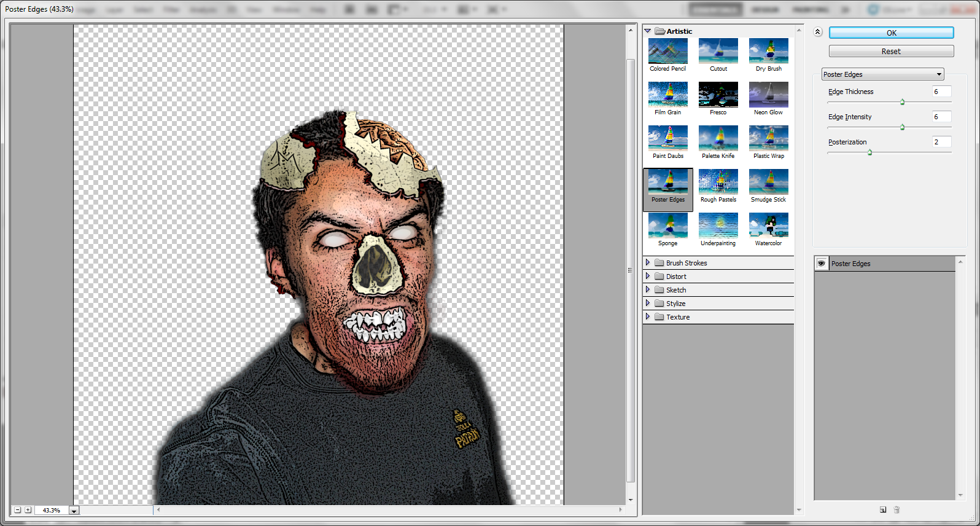Expand the Brush Strokes folder
The width and height of the screenshot is (980, 526).
648,262
